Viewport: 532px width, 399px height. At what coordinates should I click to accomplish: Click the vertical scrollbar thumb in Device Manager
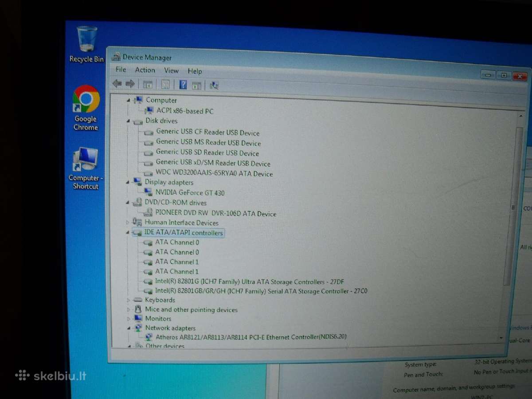513,206
